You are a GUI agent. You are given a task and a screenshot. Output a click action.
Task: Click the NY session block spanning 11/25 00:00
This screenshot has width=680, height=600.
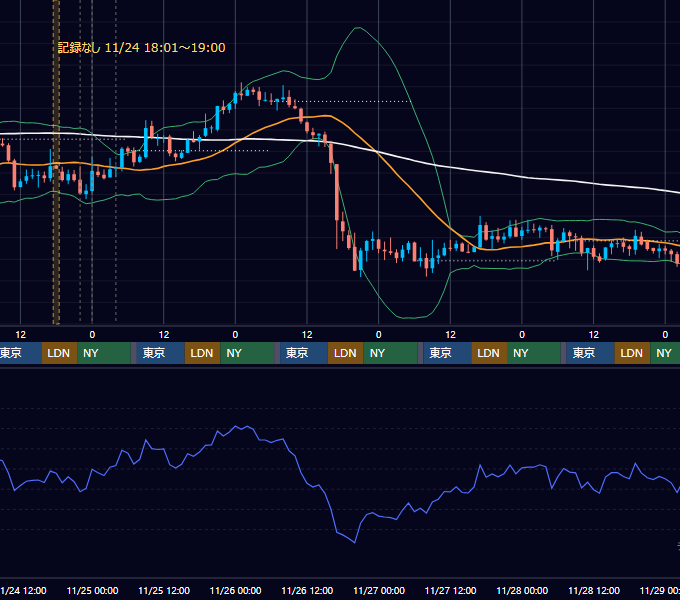104,353
